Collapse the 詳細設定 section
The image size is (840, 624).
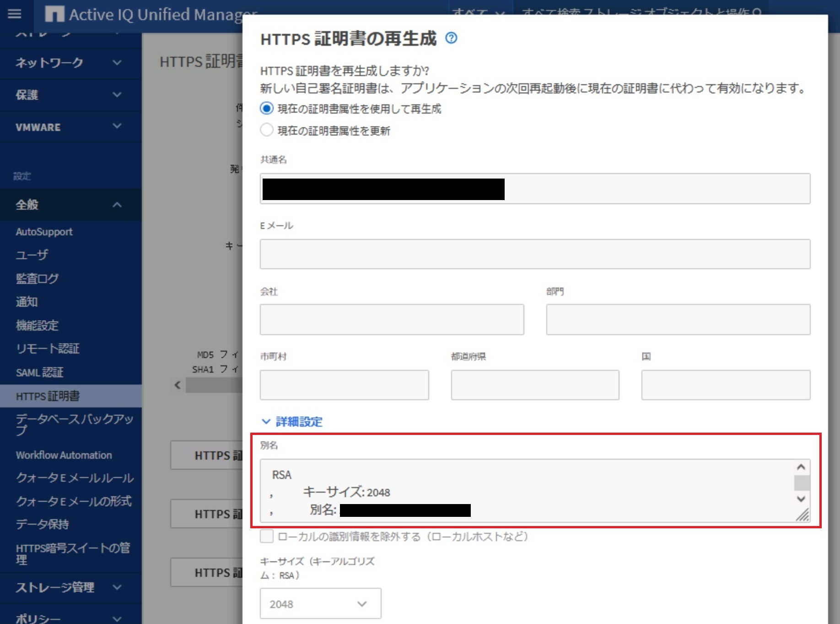pos(292,422)
